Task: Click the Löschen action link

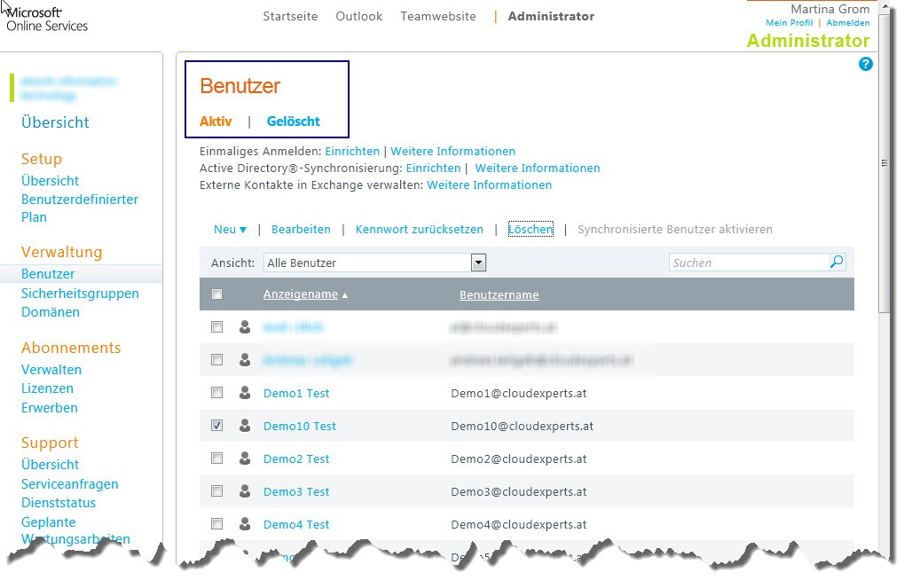Action: [x=531, y=230]
